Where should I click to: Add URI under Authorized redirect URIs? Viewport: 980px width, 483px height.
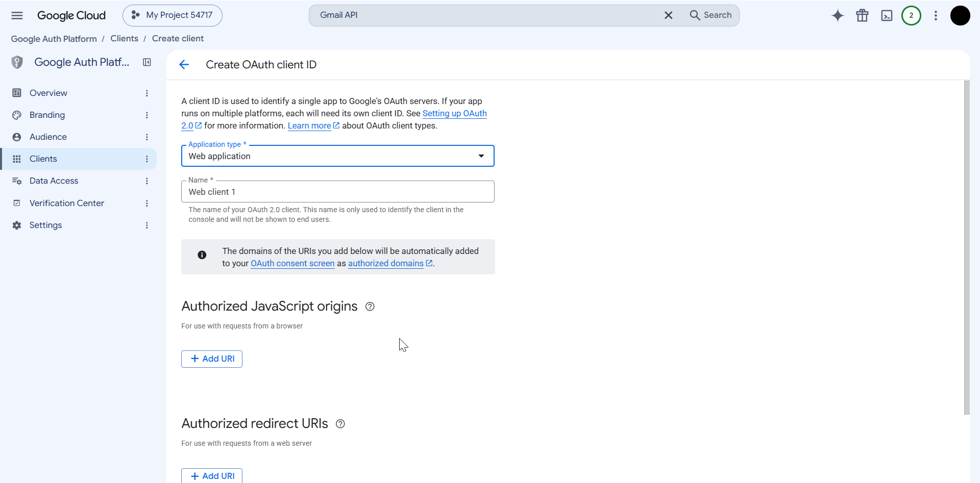coord(212,475)
